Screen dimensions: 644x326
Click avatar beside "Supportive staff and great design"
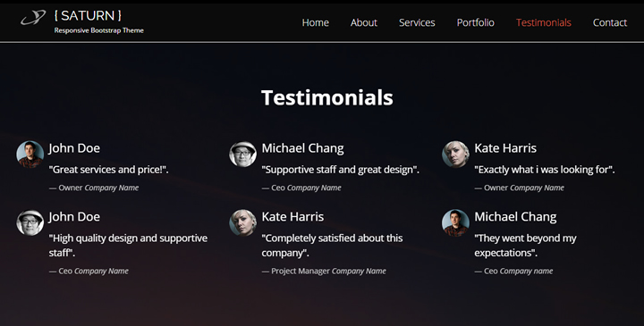point(242,155)
